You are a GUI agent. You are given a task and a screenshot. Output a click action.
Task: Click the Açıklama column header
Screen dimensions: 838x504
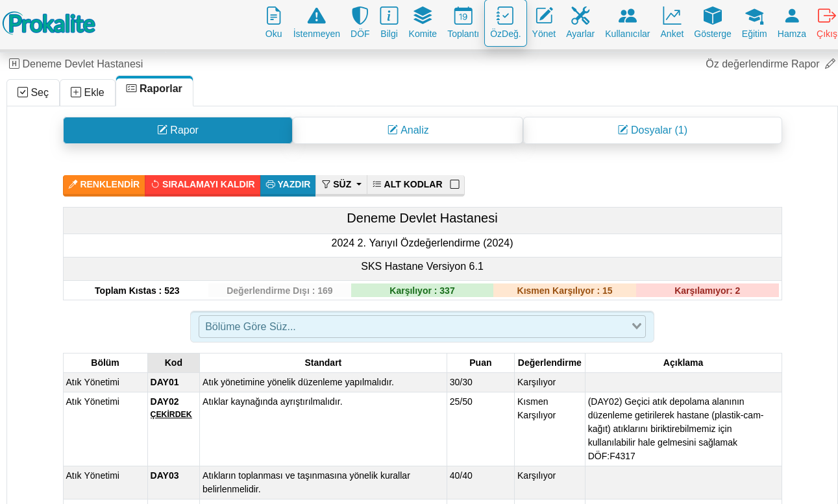coord(683,363)
